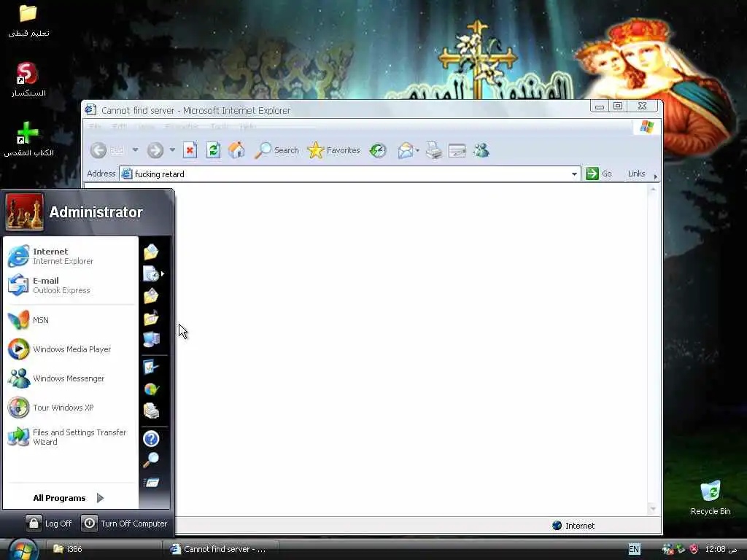Click the Administrator user picture
The width and height of the screenshot is (747, 560).
click(24, 212)
